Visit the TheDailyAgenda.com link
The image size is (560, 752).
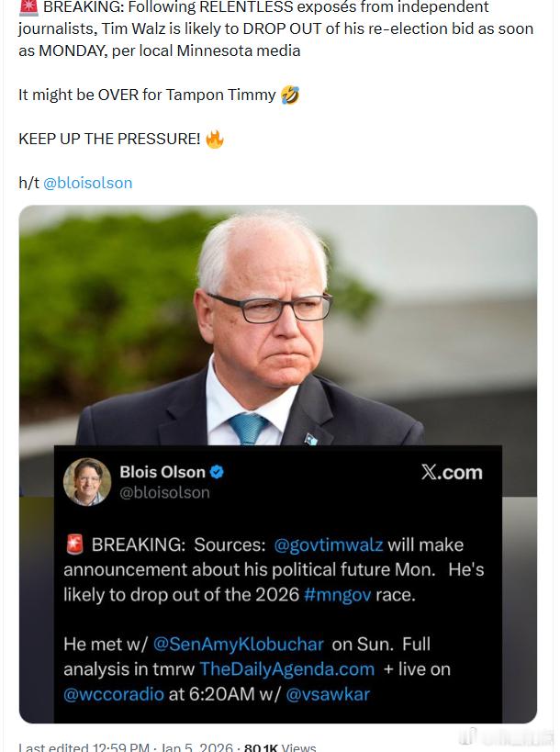coord(287,668)
